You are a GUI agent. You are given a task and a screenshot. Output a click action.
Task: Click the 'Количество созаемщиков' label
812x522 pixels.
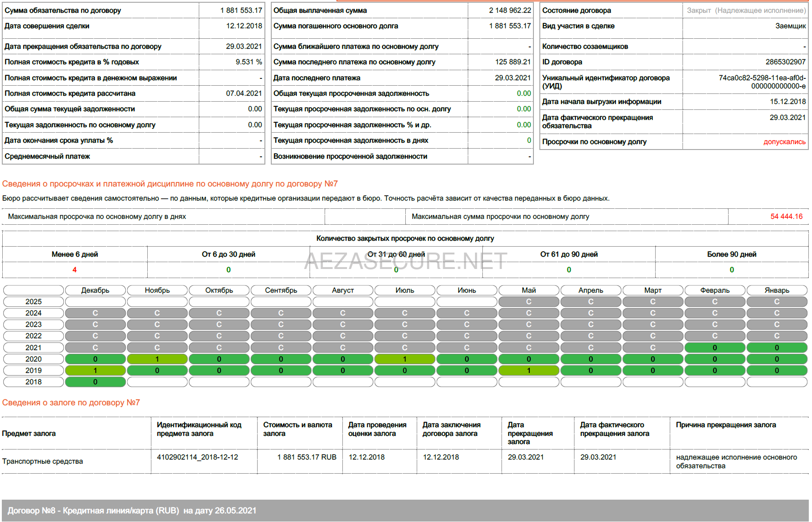point(585,47)
